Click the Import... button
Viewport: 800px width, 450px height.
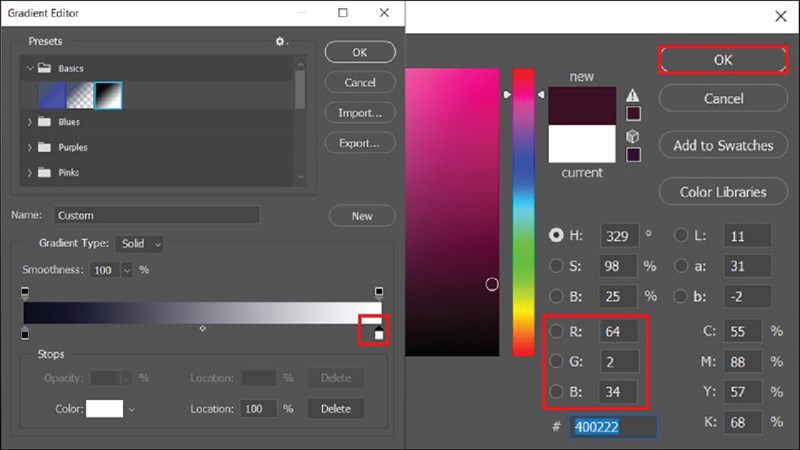[360, 113]
